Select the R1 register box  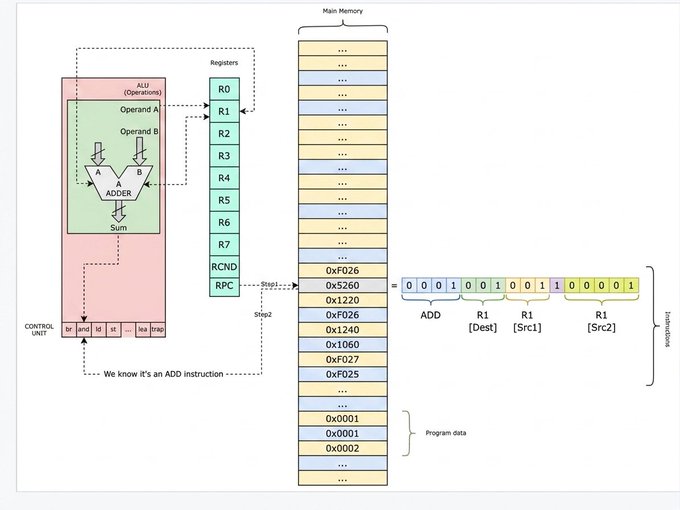click(224, 111)
